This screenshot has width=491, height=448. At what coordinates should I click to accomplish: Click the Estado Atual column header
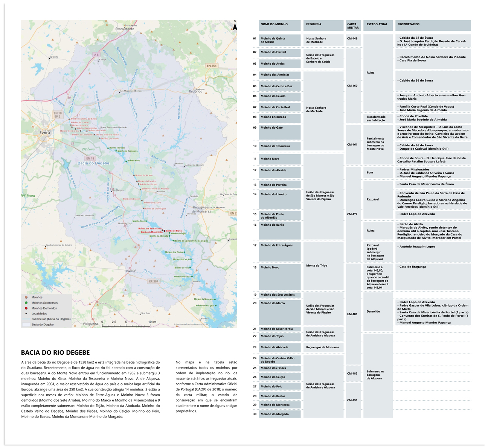point(377,25)
